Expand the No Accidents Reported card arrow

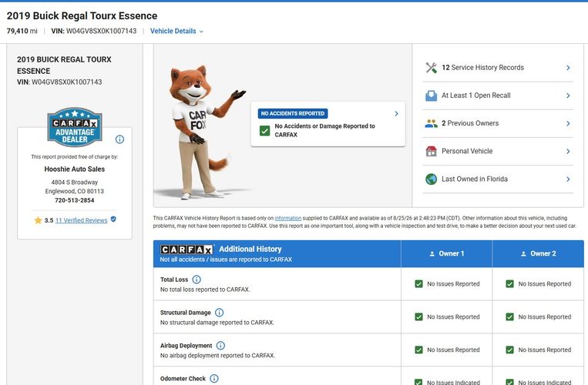pyautogui.click(x=396, y=113)
